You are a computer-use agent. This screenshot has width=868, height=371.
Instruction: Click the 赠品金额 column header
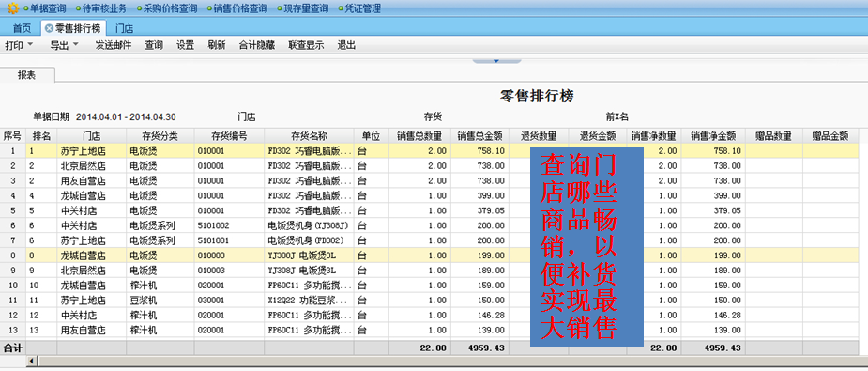[x=830, y=136]
